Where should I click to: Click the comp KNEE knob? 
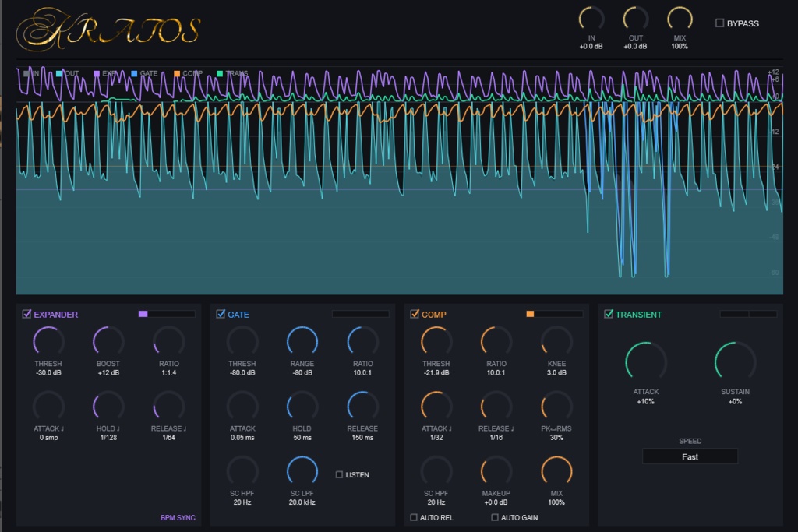[556, 341]
